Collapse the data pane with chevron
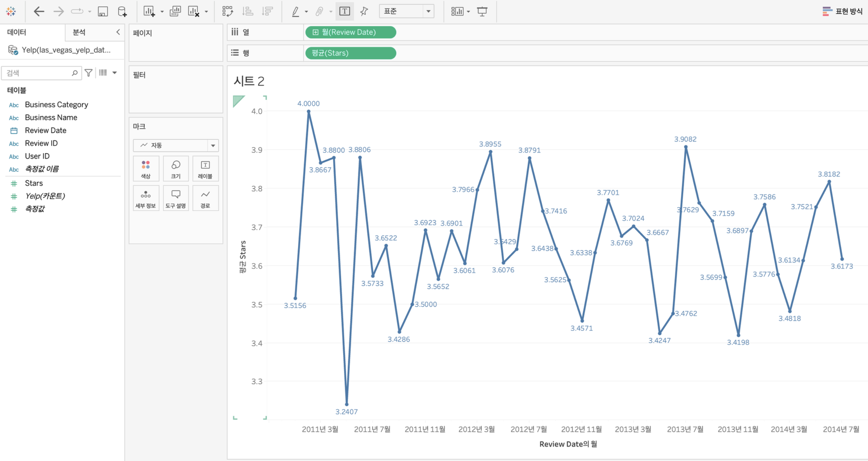 coord(118,32)
